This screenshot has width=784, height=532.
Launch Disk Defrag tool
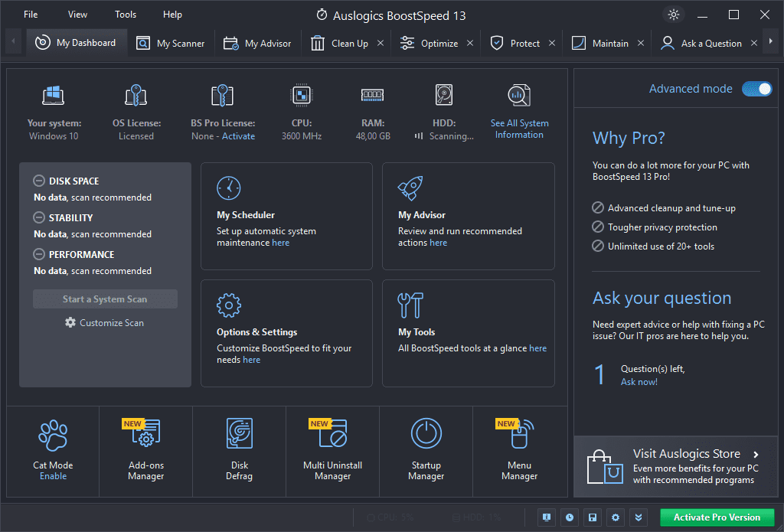pyautogui.click(x=239, y=452)
